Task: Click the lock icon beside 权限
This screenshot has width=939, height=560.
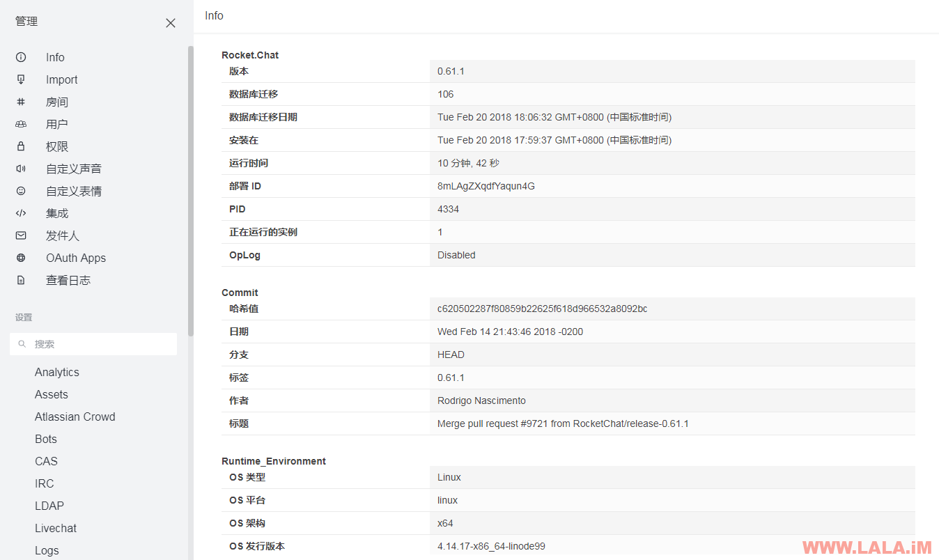Action: (21, 146)
